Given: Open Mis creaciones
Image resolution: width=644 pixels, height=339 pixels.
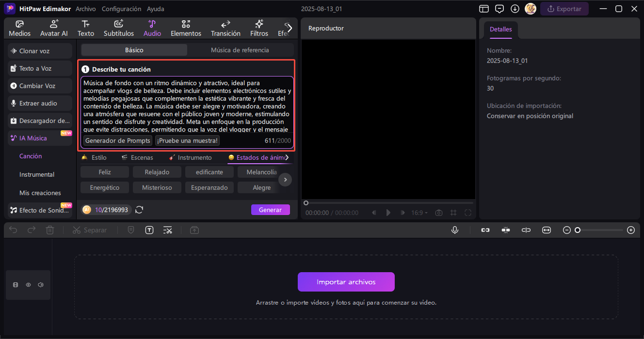Looking at the screenshot, I should (x=40, y=193).
